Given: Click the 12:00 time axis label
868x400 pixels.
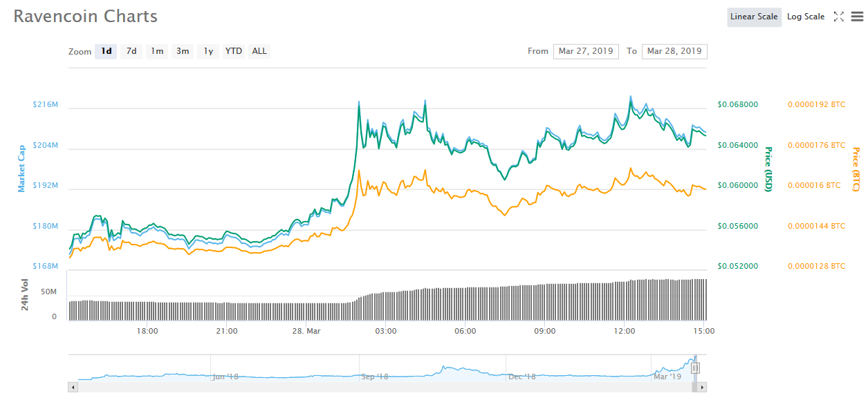Looking at the screenshot, I should click(625, 332).
